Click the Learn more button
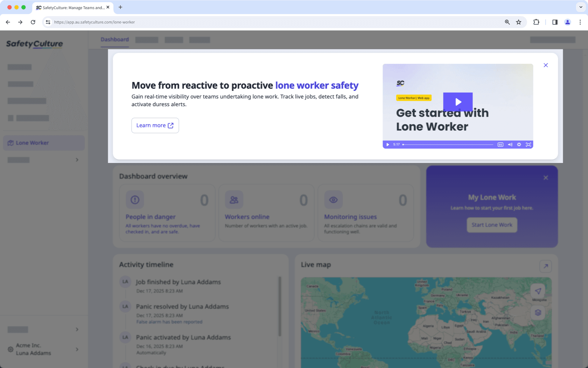This screenshot has width=588, height=368. pos(155,125)
